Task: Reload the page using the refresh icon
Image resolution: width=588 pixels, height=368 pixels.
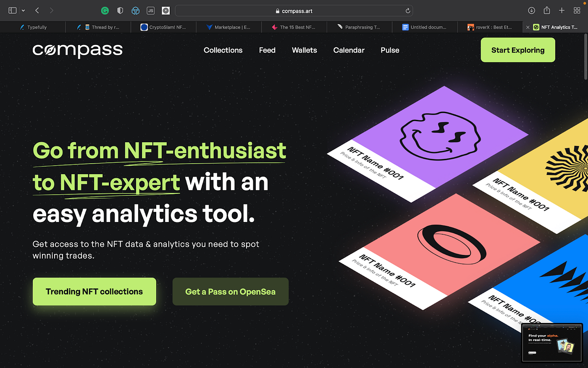Action: pyautogui.click(x=407, y=11)
